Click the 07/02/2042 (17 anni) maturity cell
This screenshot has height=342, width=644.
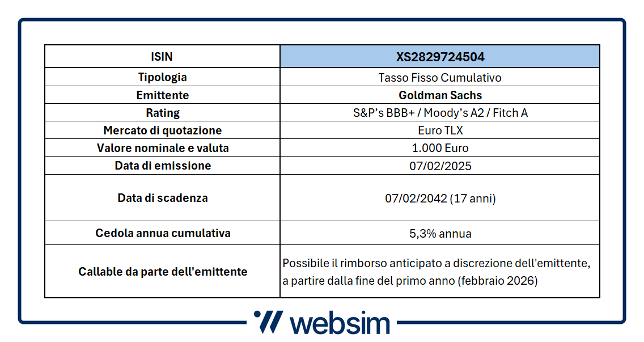[440, 198]
